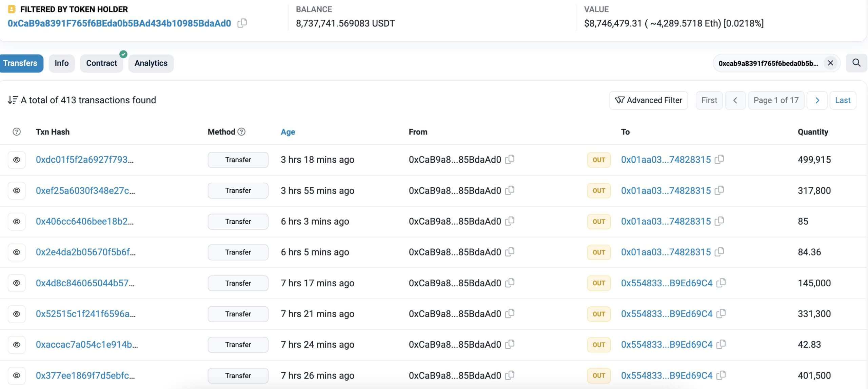The height and width of the screenshot is (389, 868).
Task: Toggle eye preview for 0xdc01f5f2a6927f793 transaction
Action: click(17, 160)
